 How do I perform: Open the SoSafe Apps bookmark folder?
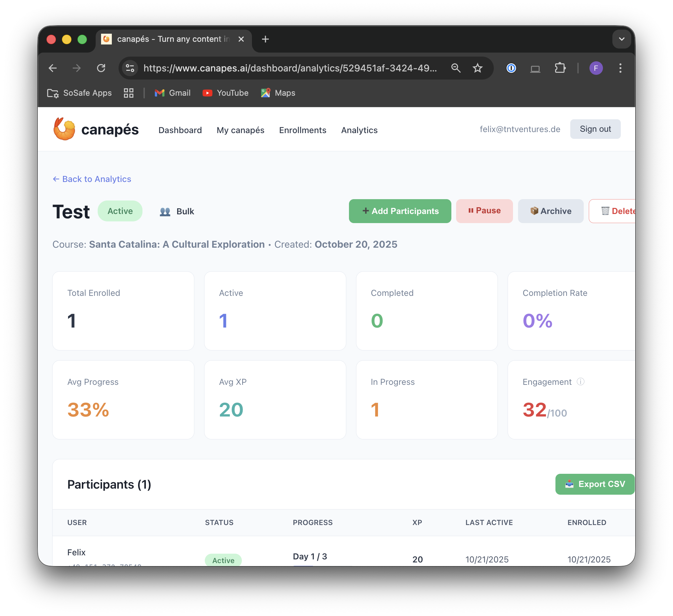click(79, 93)
